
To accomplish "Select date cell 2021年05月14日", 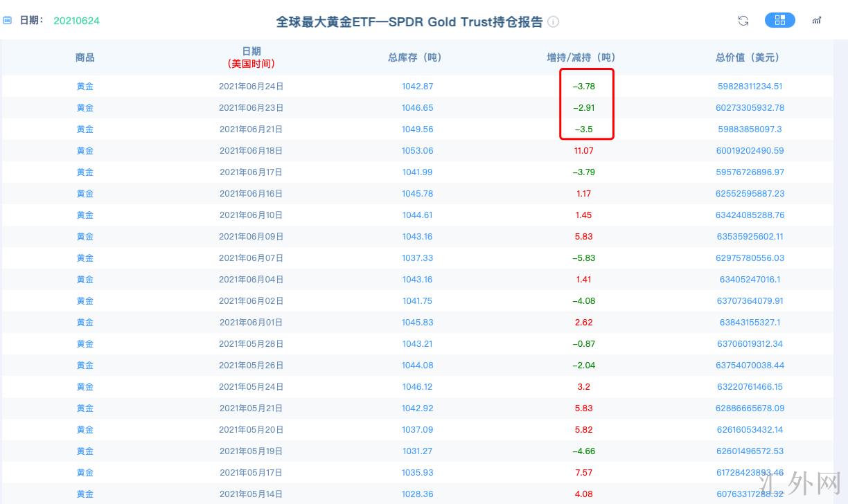I will click(251, 494).
